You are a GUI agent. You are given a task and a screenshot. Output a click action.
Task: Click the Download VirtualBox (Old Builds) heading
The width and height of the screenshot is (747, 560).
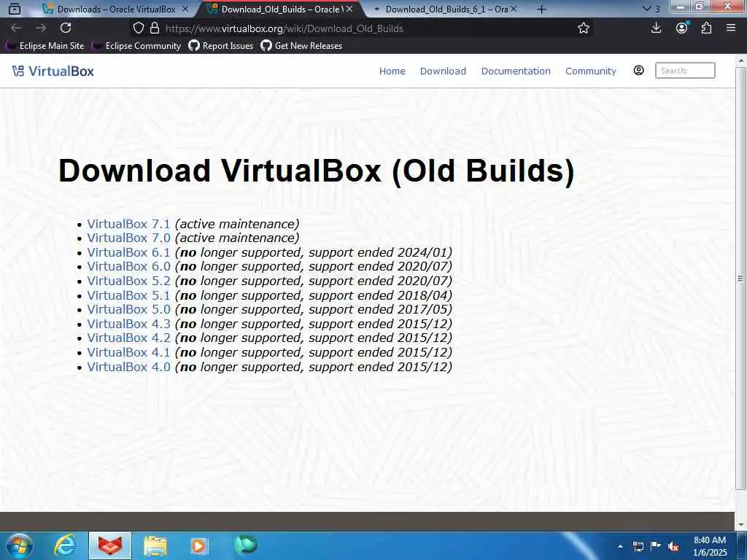click(x=317, y=170)
